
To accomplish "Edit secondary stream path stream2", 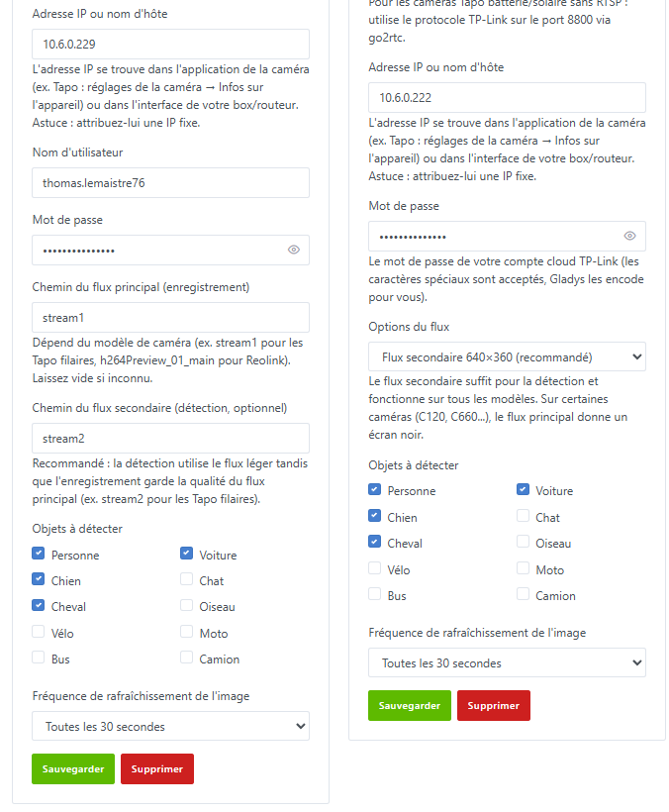I will point(171,438).
